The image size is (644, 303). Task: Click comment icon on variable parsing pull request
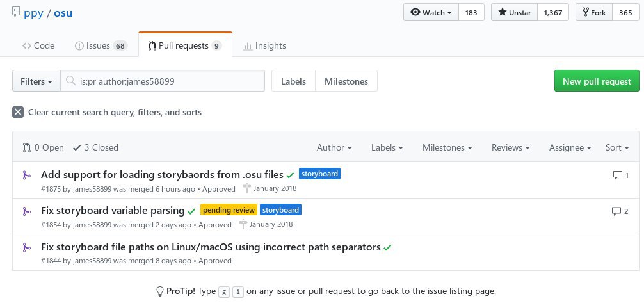[x=616, y=211]
